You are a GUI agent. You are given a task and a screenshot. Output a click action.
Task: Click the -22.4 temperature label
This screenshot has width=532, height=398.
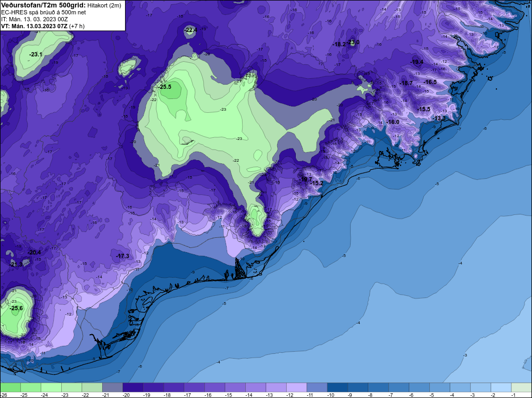pyautogui.click(x=190, y=30)
